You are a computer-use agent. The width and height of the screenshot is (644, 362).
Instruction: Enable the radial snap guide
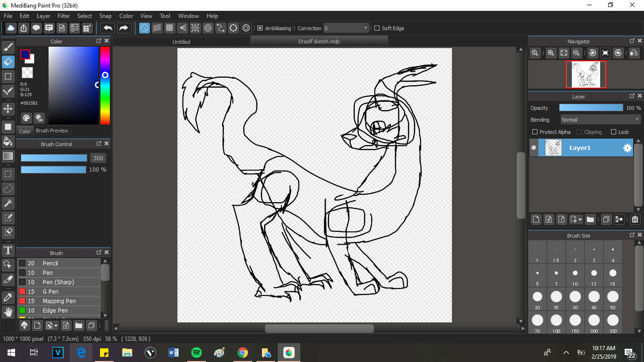point(195,28)
